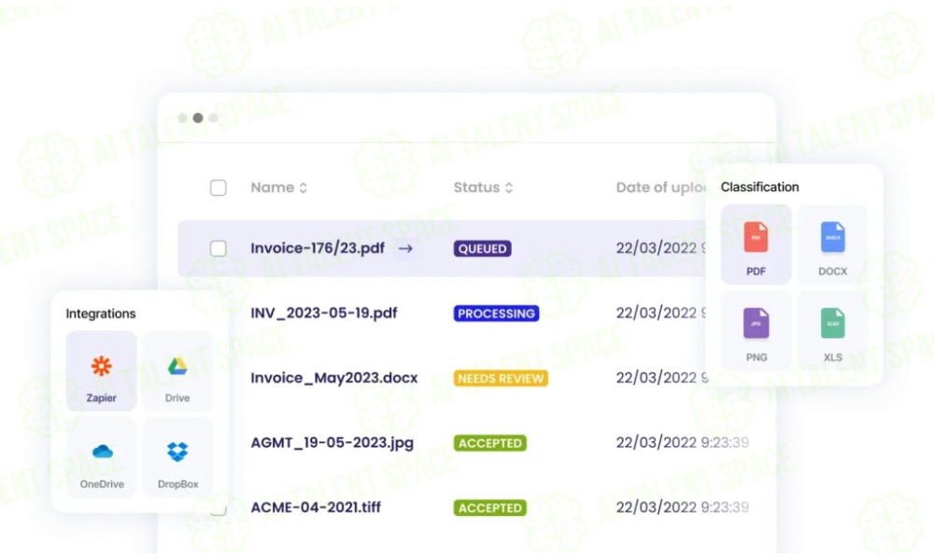The image size is (934, 560).
Task: Select the XLS classification icon
Action: tap(832, 330)
